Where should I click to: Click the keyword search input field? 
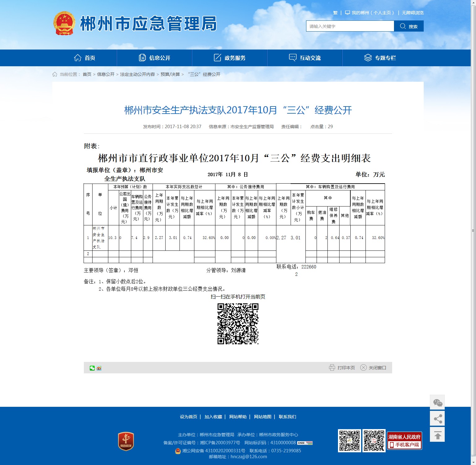[350, 26]
